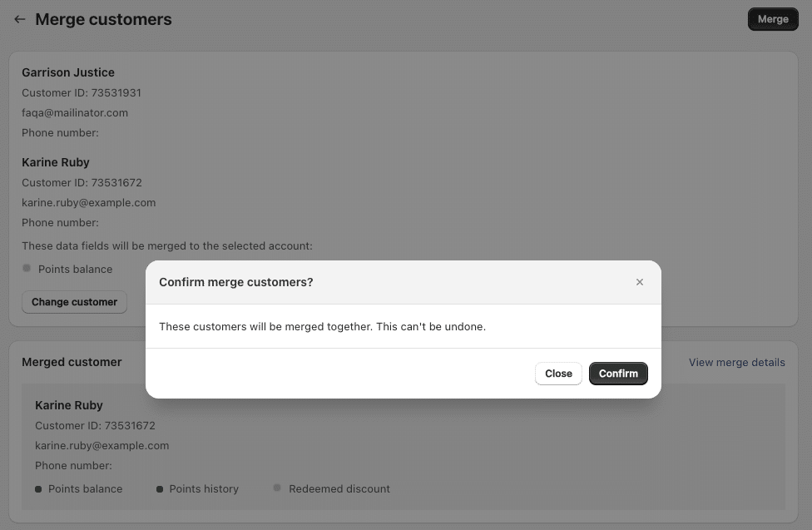Screen dimensions: 812x530
Task: Click the Merge button at top right
Action: (x=772, y=19)
